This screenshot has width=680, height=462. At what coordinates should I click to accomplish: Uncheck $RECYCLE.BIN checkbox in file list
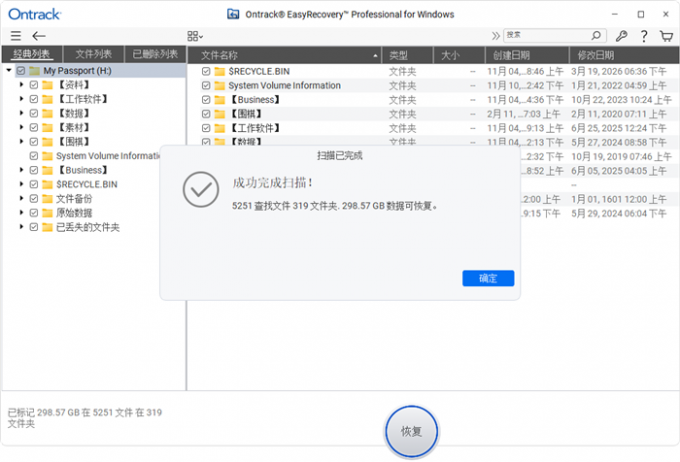pyautogui.click(x=206, y=71)
